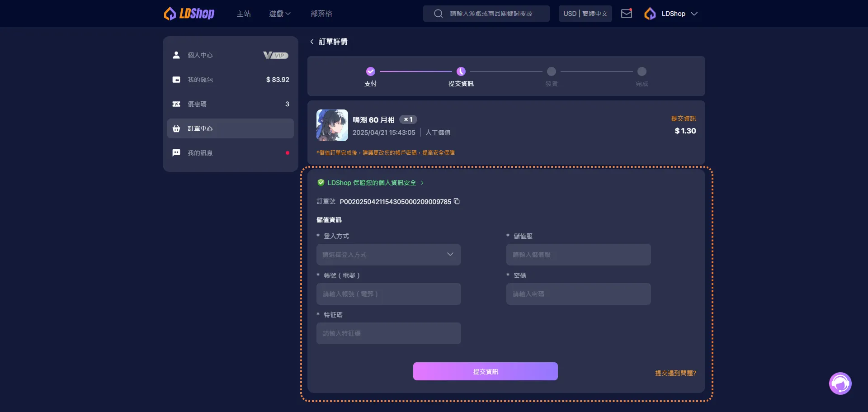
Task: Click the wallet icon in sidebar
Action: 176,80
